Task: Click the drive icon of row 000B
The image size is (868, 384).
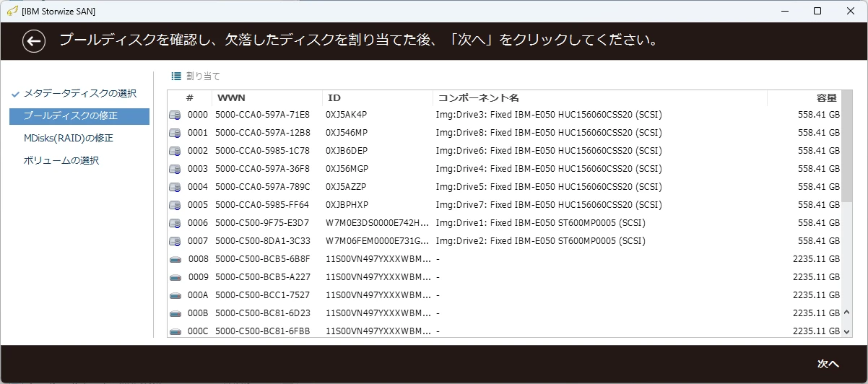Action: tap(175, 313)
